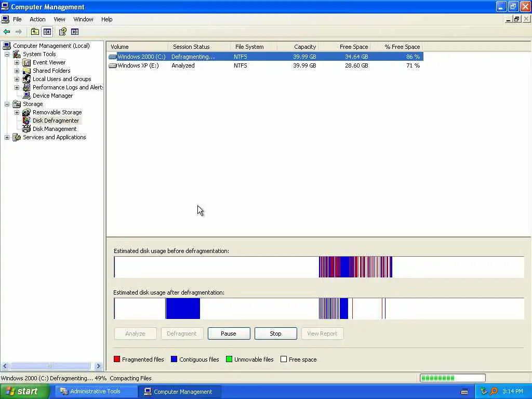Select the Disk Defragmenter icon
Viewport: 532px width, 399px height.
click(26, 121)
